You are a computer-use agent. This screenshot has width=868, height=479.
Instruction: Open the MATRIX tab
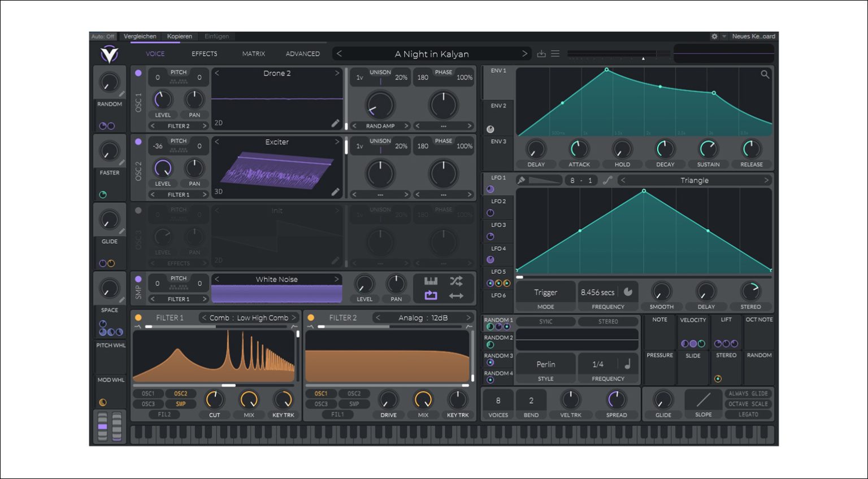(253, 54)
